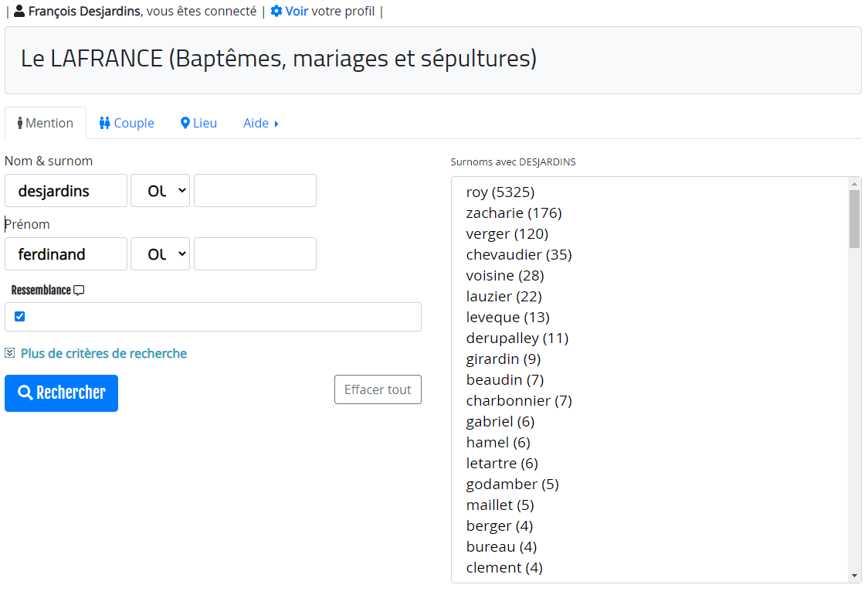Viewport: 868px width, 595px height.
Task: Open the OU dropdown next to ferdinand
Action: coord(161,253)
